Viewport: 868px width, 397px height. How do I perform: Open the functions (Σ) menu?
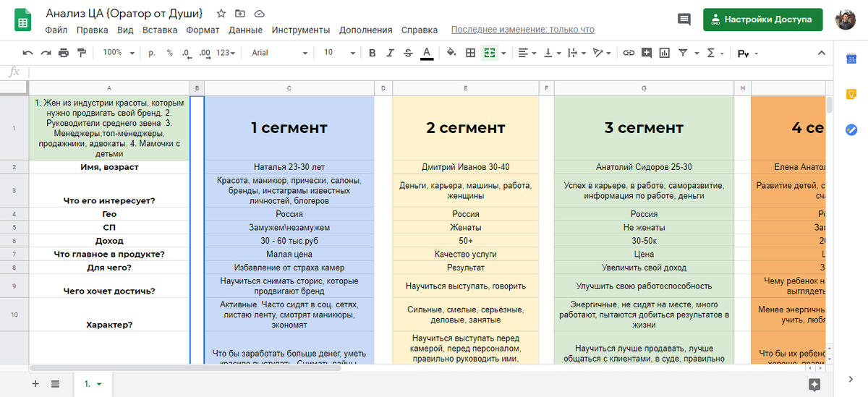pos(715,53)
